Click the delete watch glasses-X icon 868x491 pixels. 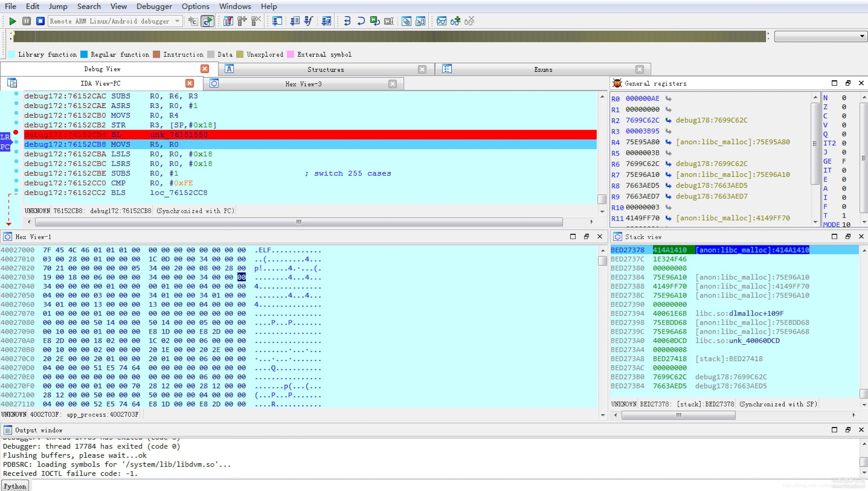click(x=469, y=21)
